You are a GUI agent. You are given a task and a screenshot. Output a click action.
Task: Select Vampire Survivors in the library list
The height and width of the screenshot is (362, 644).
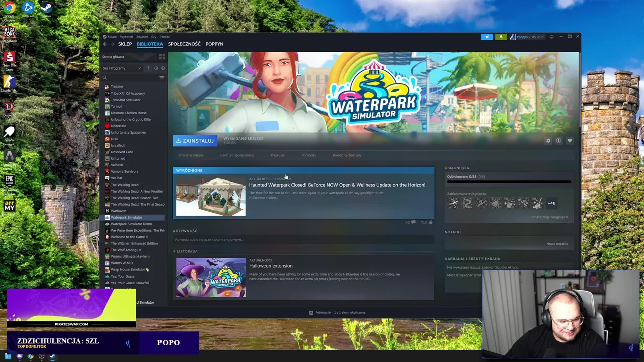[124, 171]
